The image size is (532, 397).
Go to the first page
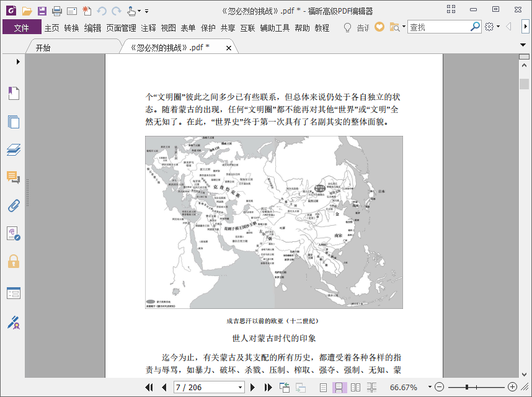[x=149, y=387]
